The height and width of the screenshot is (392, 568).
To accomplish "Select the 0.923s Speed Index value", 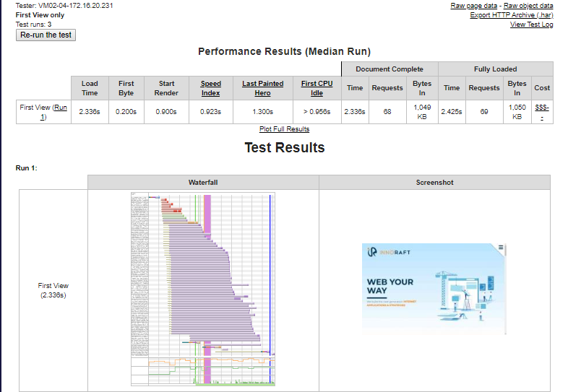I will click(210, 112).
